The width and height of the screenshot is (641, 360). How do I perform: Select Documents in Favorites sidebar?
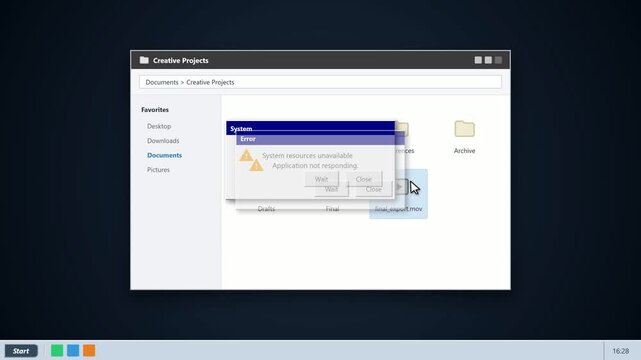coord(164,155)
